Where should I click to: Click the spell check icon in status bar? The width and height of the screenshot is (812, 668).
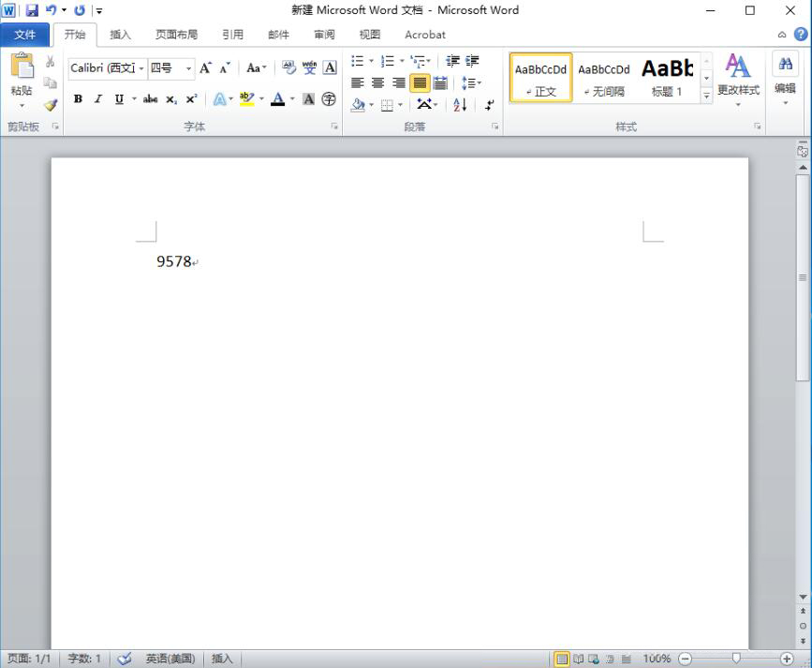(125, 659)
